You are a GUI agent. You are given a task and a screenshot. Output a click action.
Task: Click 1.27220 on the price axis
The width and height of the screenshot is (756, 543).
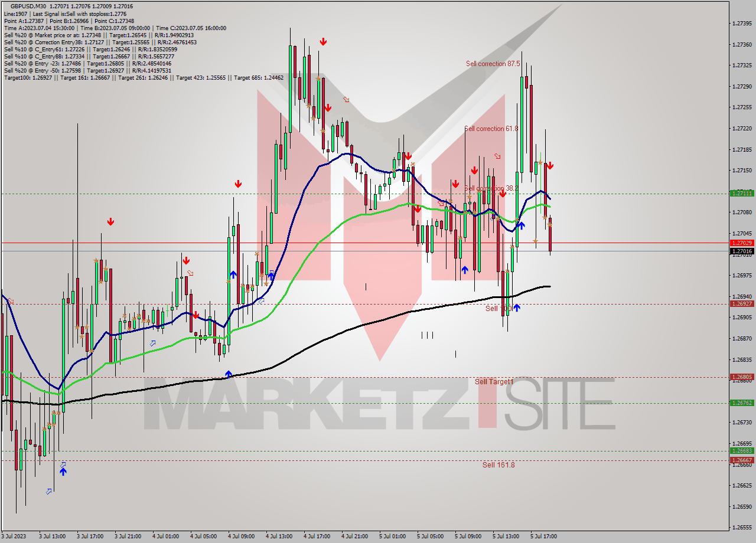(x=742, y=129)
